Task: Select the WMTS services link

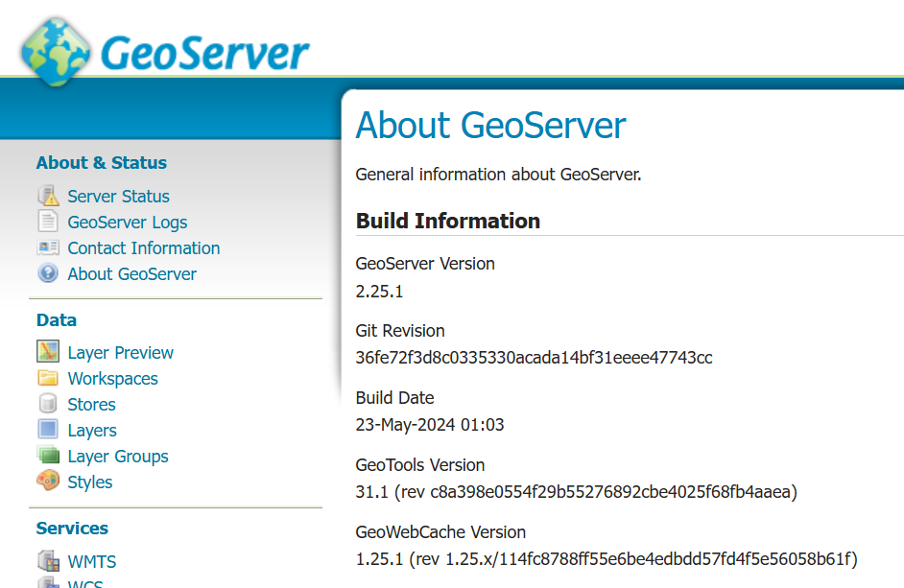Action: pos(92,562)
